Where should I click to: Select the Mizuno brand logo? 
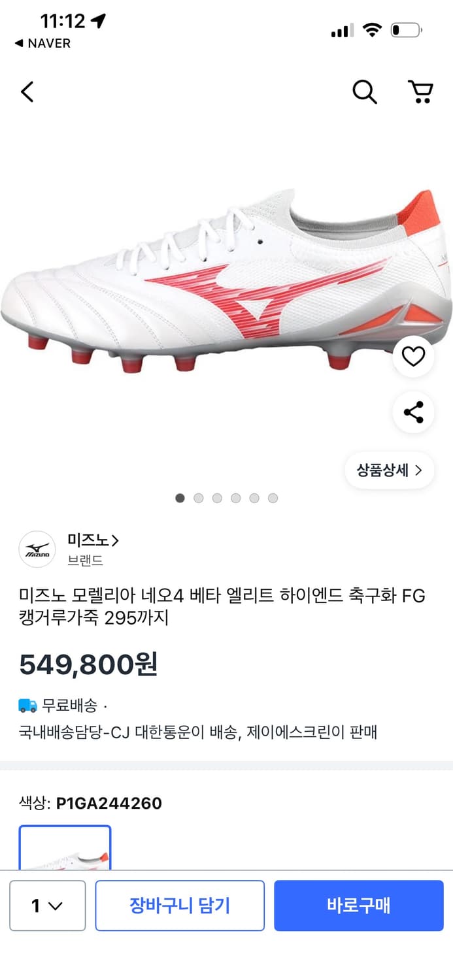click(x=38, y=549)
